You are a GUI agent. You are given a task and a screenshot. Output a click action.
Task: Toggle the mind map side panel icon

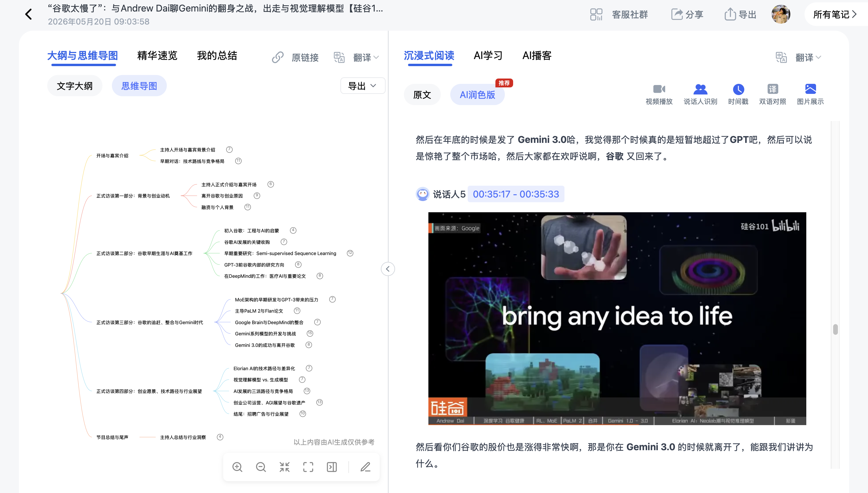pyautogui.click(x=332, y=467)
